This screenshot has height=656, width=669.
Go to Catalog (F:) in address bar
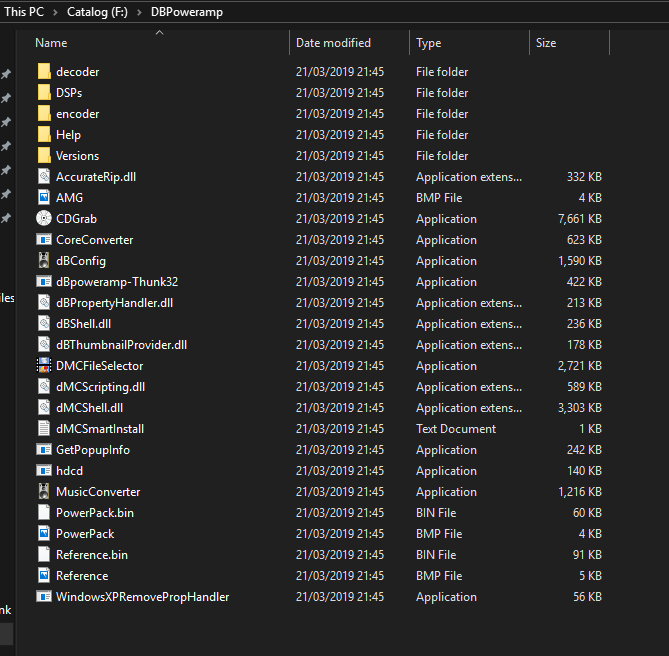click(x=100, y=11)
